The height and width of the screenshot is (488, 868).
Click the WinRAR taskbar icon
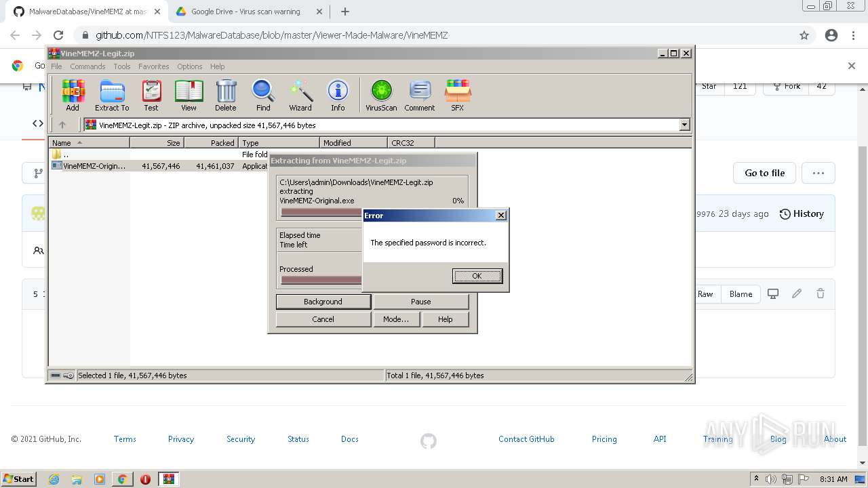(168, 479)
